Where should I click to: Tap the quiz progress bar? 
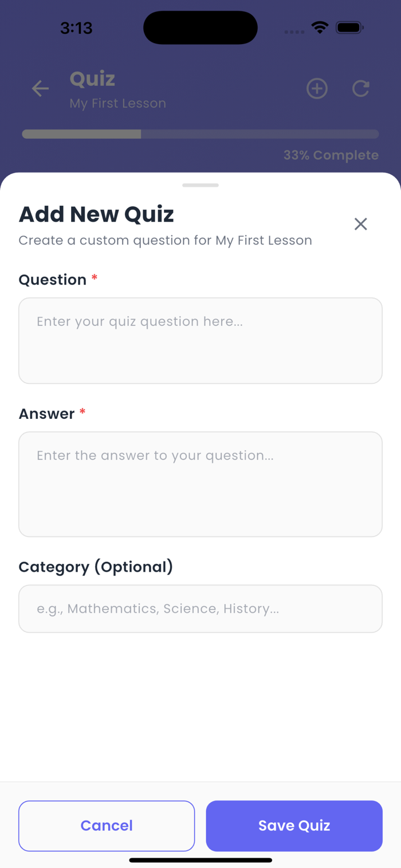click(x=200, y=134)
